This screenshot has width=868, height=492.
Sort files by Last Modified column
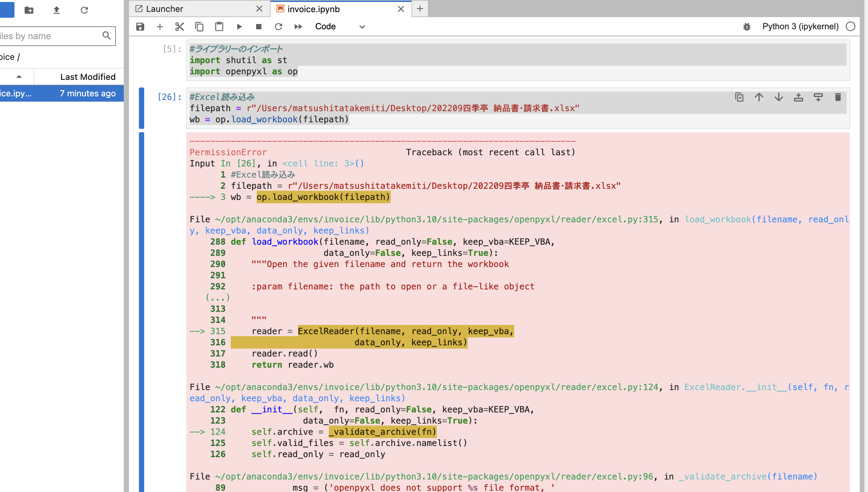[88, 77]
